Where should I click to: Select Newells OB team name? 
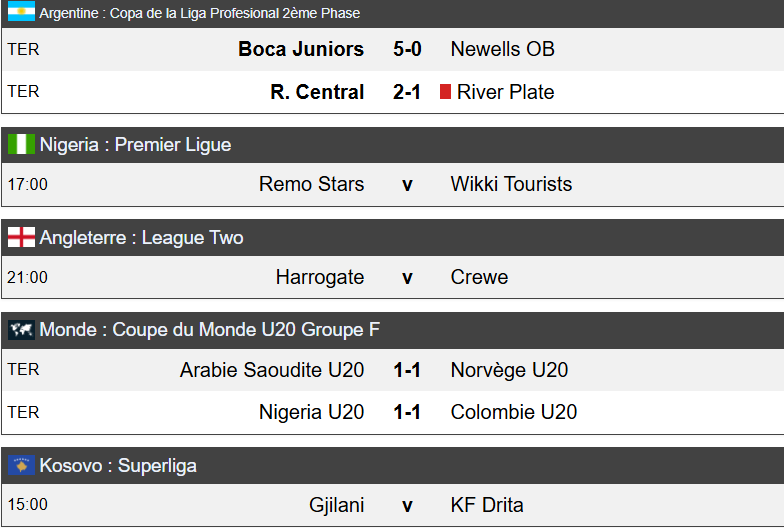pyautogui.click(x=502, y=49)
